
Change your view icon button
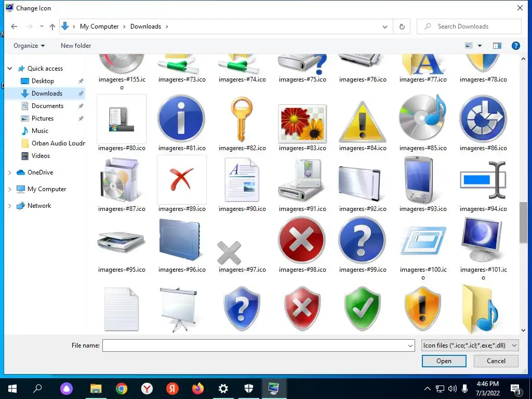coord(469,46)
